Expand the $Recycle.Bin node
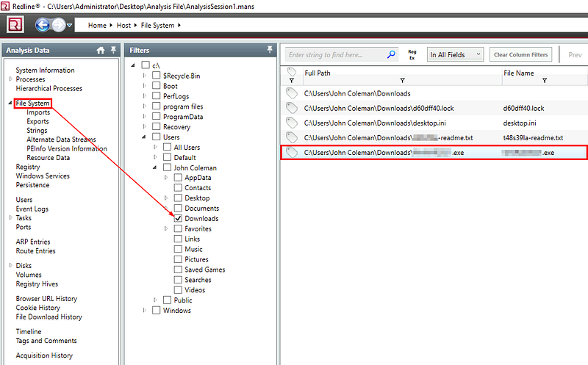Viewport: 588px width, 365px height. (144, 76)
